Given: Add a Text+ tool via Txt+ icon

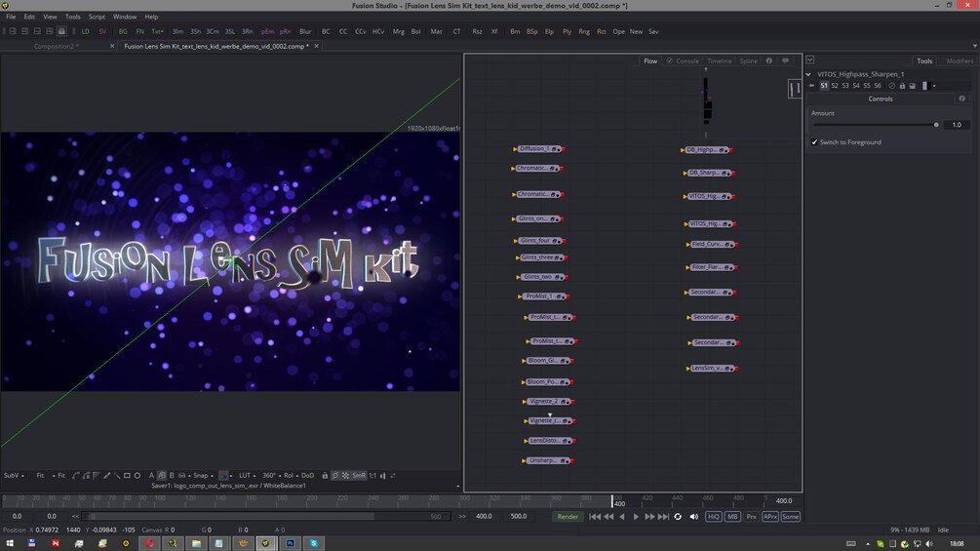Looking at the screenshot, I should pyautogui.click(x=158, y=31).
